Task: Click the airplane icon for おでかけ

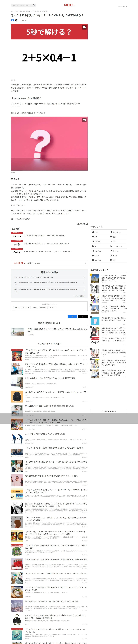Action: [x=111, y=251]
